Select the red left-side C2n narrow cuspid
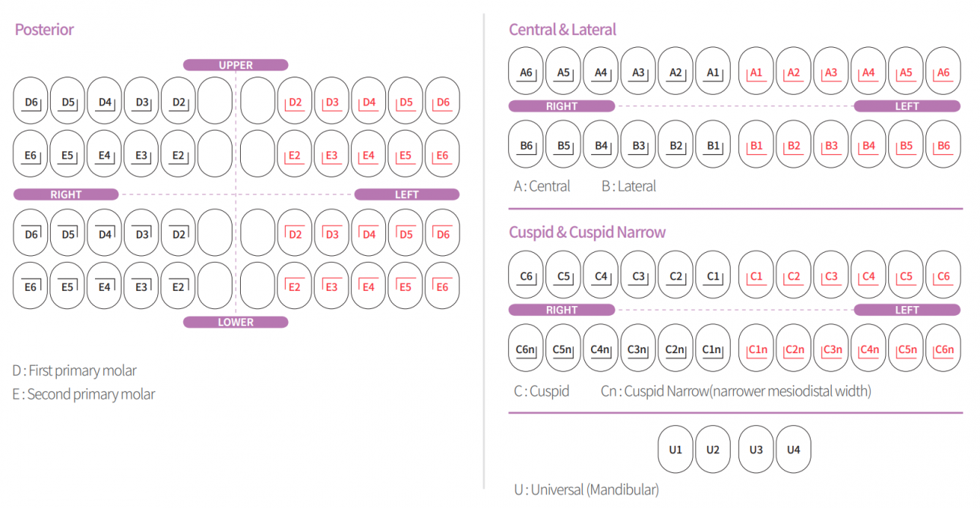The width and height of the screenshot is (980, 508). pyautogui.click(x=794, y=349)
